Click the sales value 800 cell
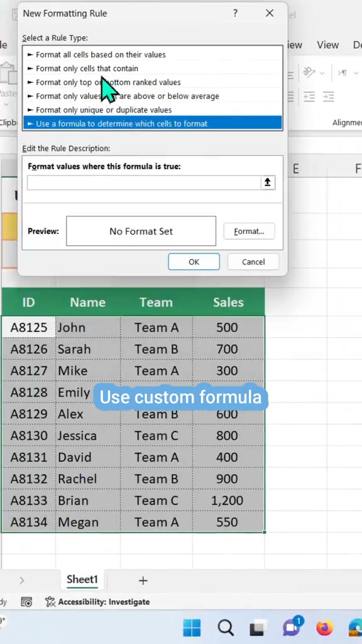The height and width of the screenshot is (644, 362). tap(228, 436)
